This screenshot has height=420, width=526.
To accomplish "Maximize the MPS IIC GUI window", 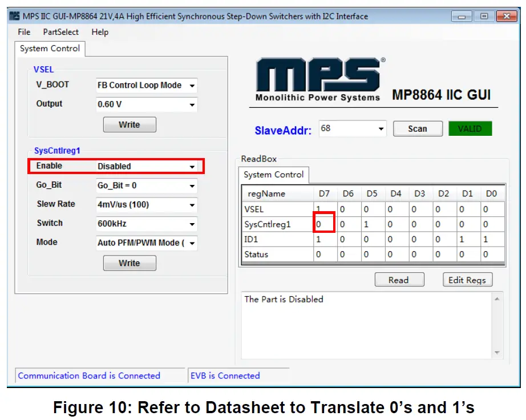I will tap(484, 16).
